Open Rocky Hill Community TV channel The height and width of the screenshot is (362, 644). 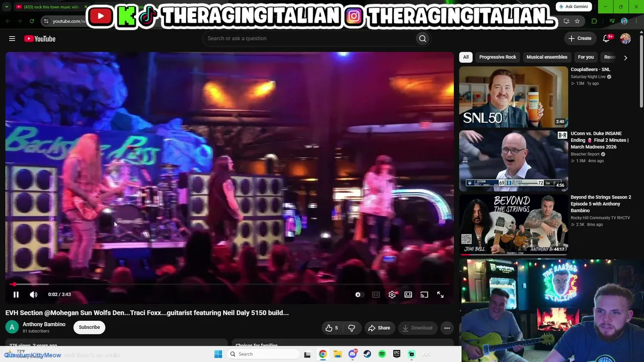[600, 218]
